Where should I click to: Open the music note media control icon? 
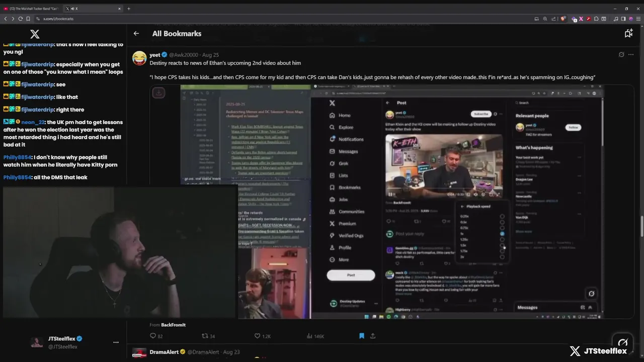tap(616, 19)
